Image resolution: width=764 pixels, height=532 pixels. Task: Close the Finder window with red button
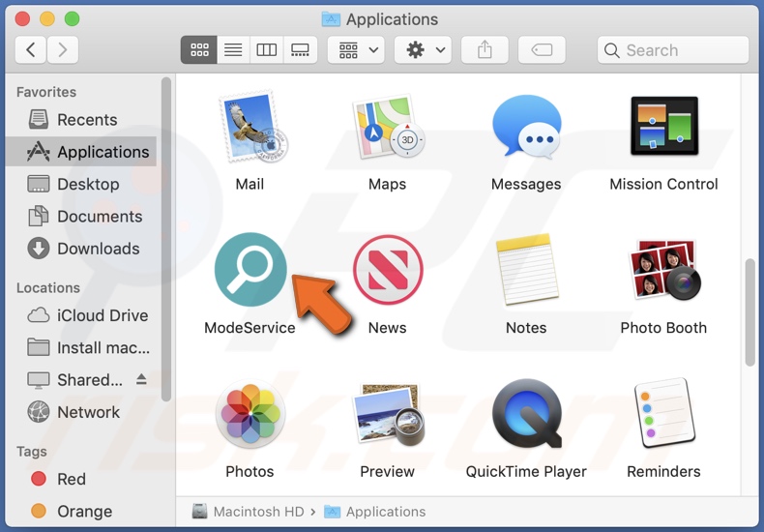(x=23, y=19)
